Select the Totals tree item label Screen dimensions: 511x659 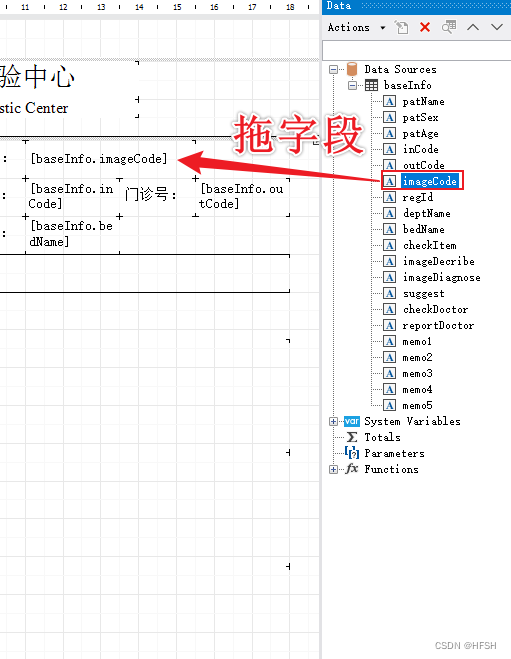point(382,438)
